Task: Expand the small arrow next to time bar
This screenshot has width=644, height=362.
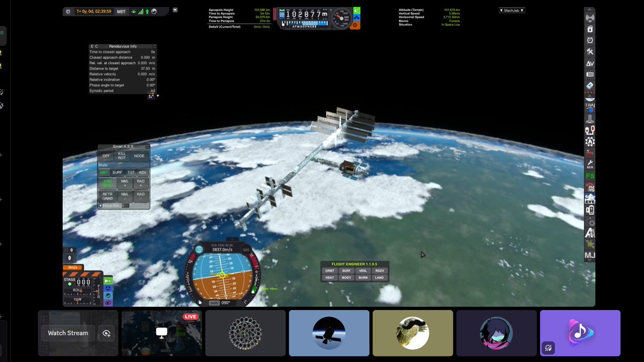Action: 175,10
